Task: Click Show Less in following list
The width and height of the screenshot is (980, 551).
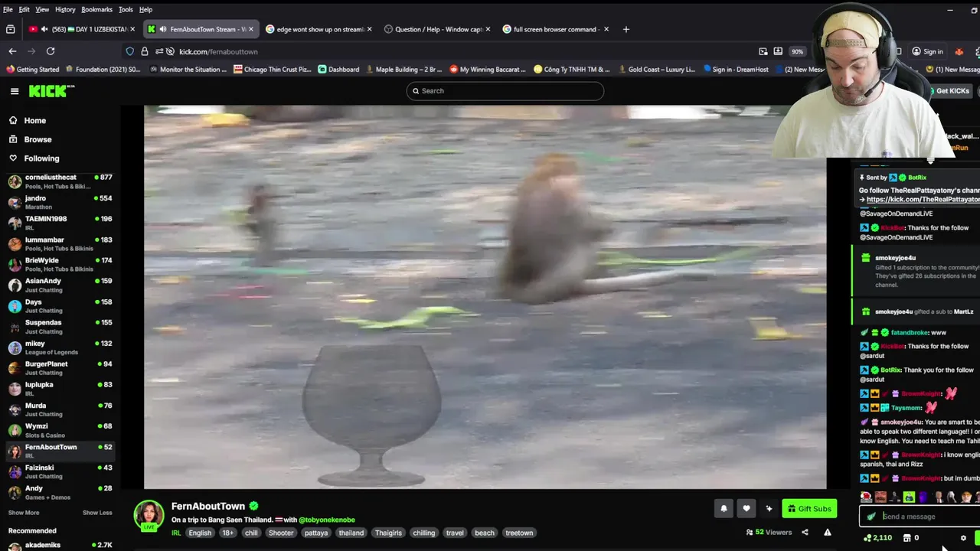Action: (97, 513)
